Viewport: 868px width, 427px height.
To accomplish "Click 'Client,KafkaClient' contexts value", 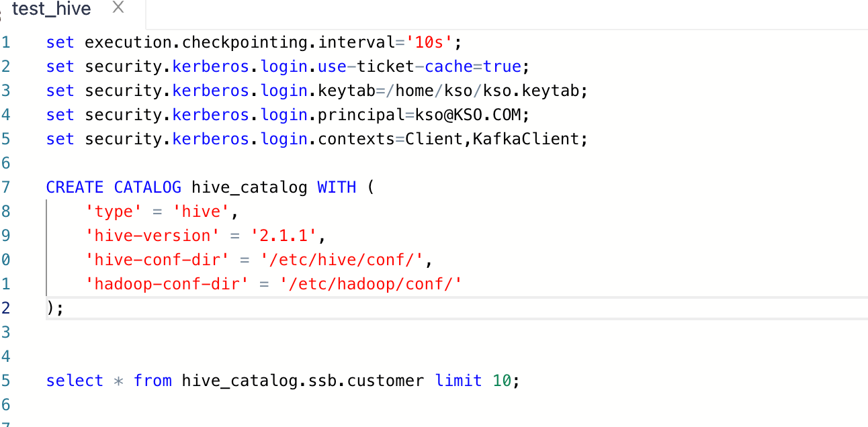I will pyautogui.click(x=492, y=139).
